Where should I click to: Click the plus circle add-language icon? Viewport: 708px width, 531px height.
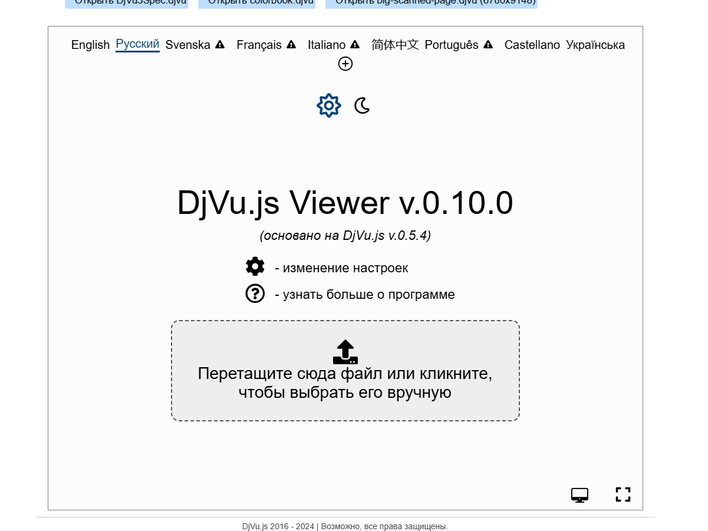coord(345,64)
